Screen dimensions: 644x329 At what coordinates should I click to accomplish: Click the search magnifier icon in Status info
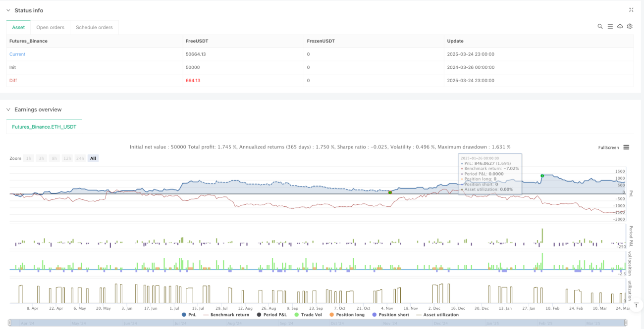pyautogui.click(x=600, y=27)
